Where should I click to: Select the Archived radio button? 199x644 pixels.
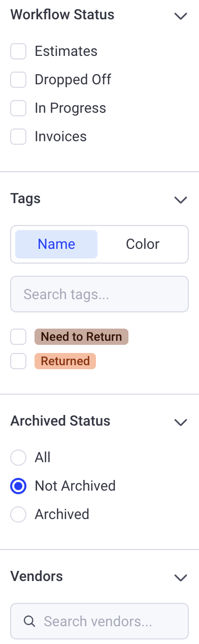18,514
